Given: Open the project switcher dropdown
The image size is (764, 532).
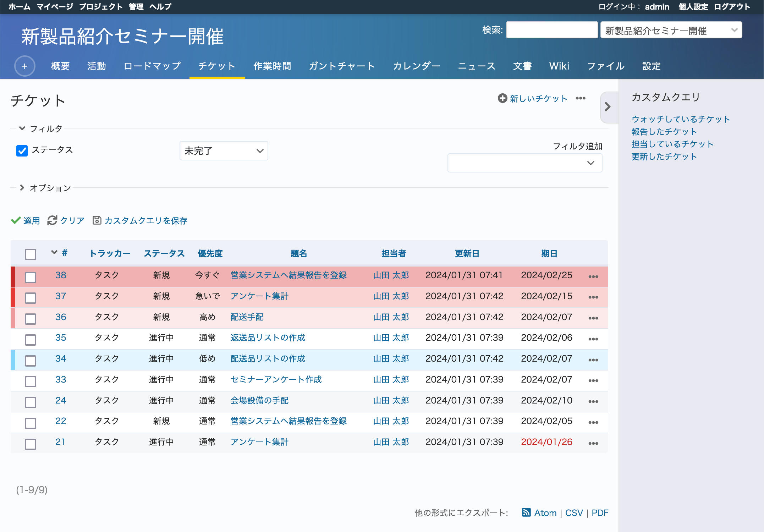Looking at the screenshot, I should pyautogui.click(x=671, y=31).
